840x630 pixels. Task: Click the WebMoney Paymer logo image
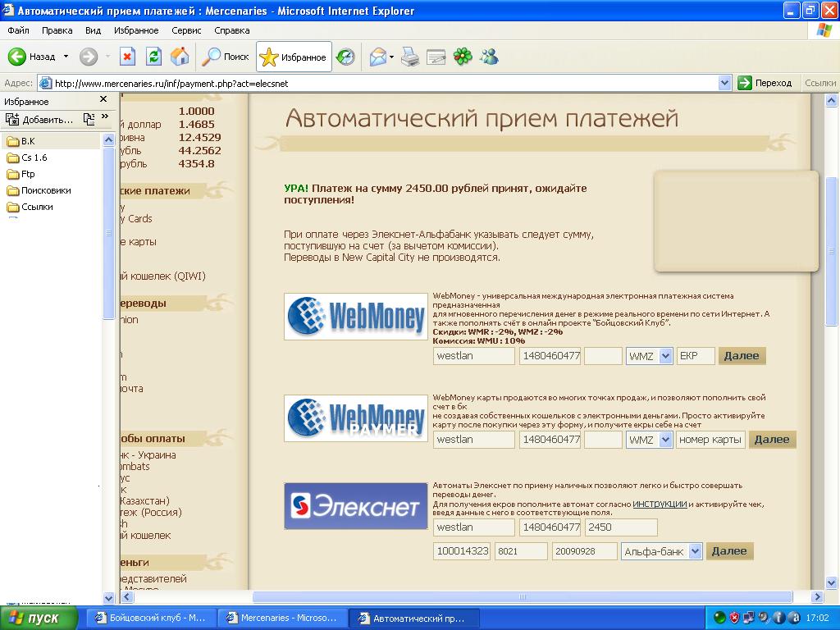click(356, 418)
